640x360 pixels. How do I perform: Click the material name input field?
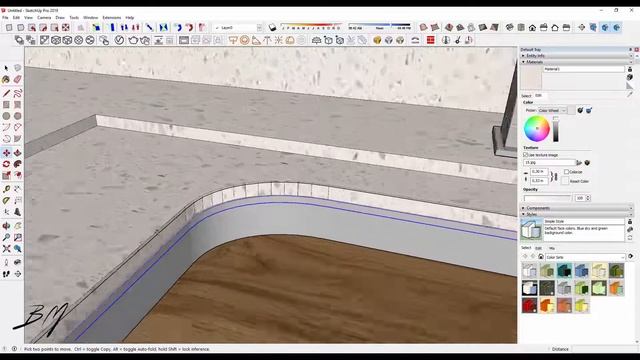tap(584, 69)
